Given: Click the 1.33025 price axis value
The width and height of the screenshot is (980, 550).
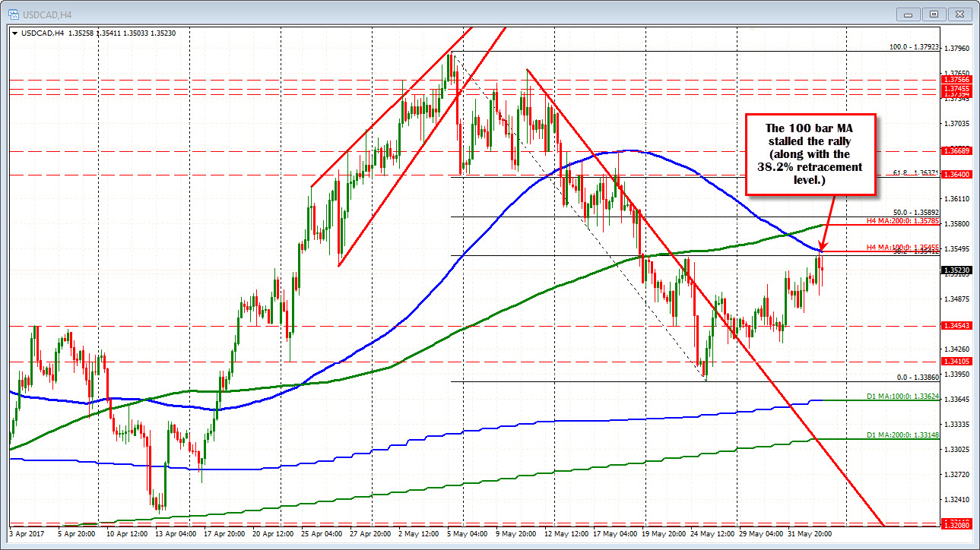Looking at the screenshot, I should [x=956, y=449].
